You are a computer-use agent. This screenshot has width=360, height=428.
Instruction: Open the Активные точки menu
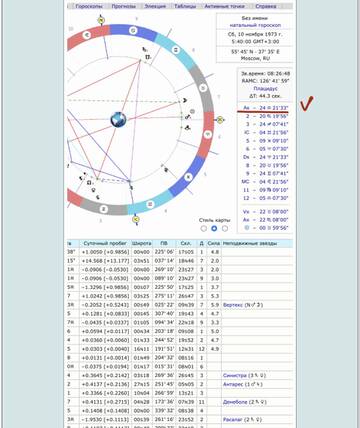224,6
